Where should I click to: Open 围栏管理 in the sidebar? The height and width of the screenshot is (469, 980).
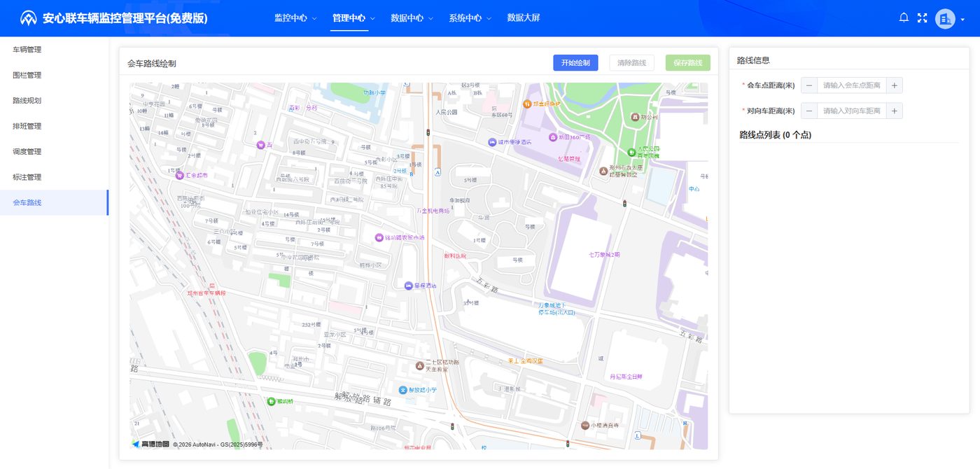click(x=54, y=75)
